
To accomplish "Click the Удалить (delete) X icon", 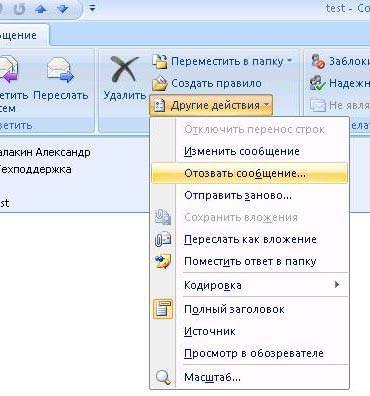I will coord(124,69).
